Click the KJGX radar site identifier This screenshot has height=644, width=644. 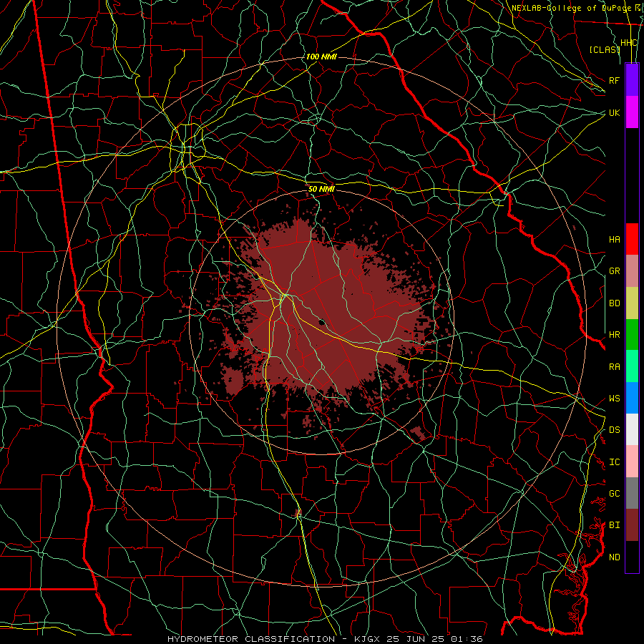tap(369, 639)
